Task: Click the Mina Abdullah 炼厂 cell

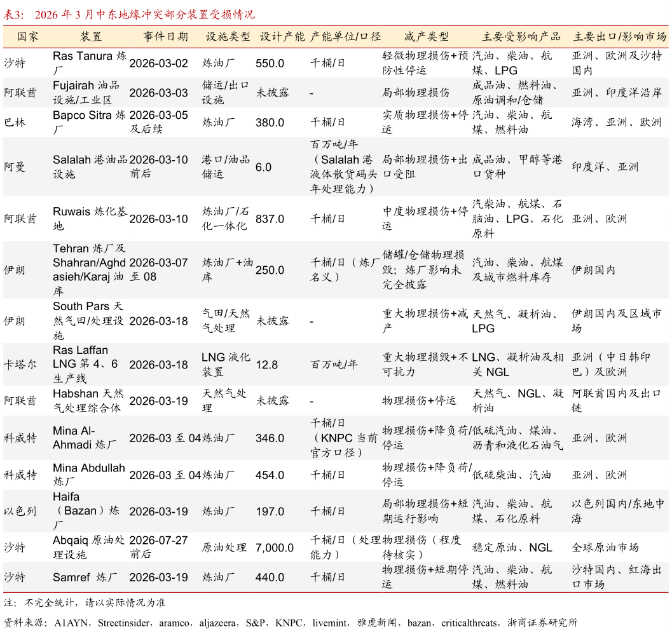Action: coord(89,475)
